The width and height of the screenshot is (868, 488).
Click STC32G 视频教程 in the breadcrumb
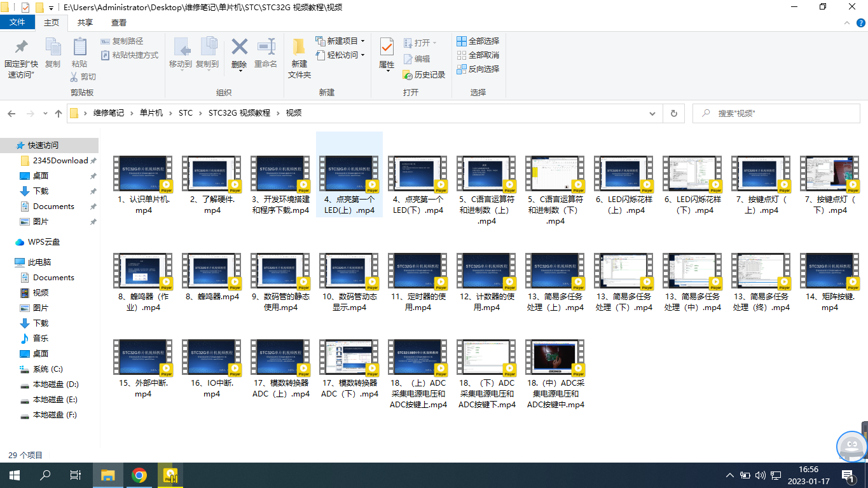(239, 113)
